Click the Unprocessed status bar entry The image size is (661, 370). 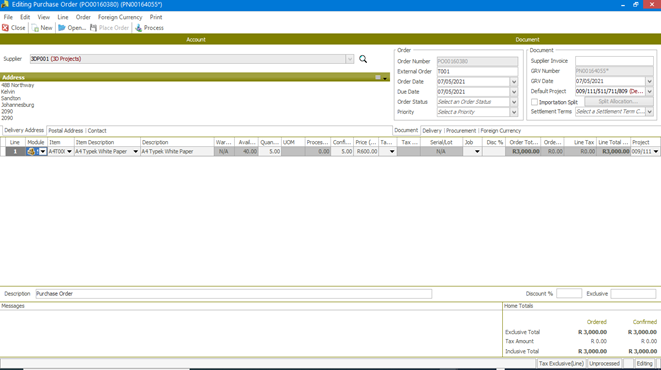pyautogui.click(x=605, y=363)
